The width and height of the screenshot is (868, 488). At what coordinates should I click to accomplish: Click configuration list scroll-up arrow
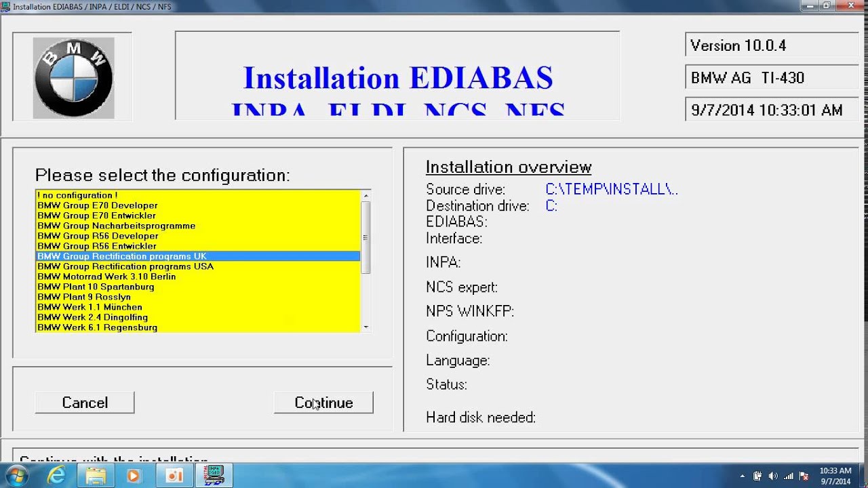coord(366,196)
